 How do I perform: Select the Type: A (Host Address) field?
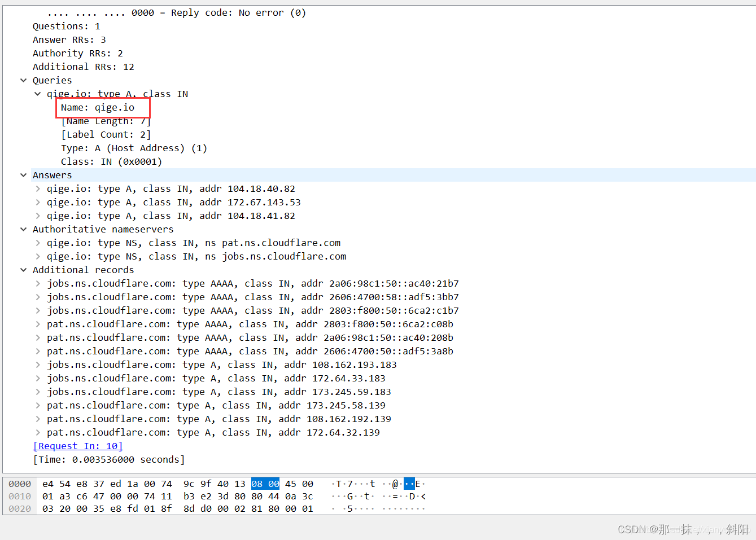tap(134, 148)
